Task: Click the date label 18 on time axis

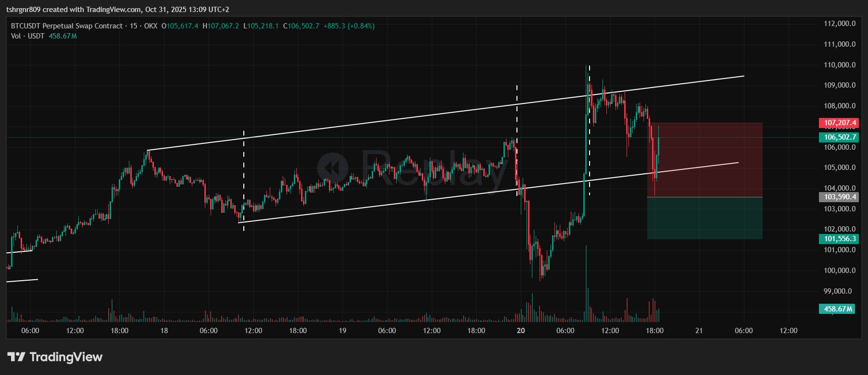Action: coord(164,331)
